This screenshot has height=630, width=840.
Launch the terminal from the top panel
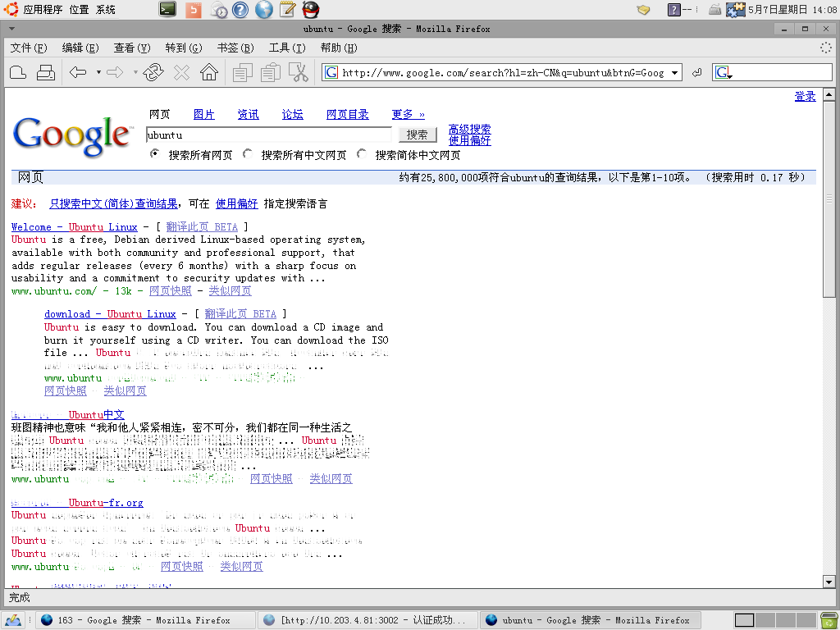coord(167,9)
